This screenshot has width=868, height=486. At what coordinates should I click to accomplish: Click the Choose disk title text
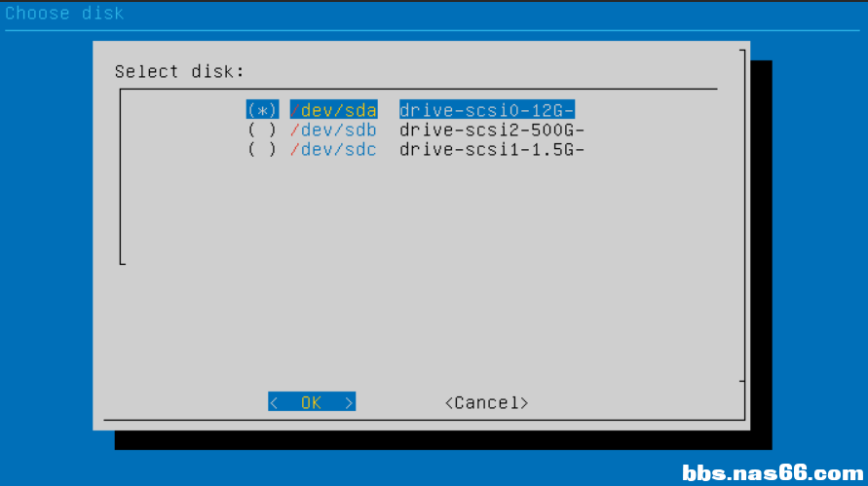point(64,13)
